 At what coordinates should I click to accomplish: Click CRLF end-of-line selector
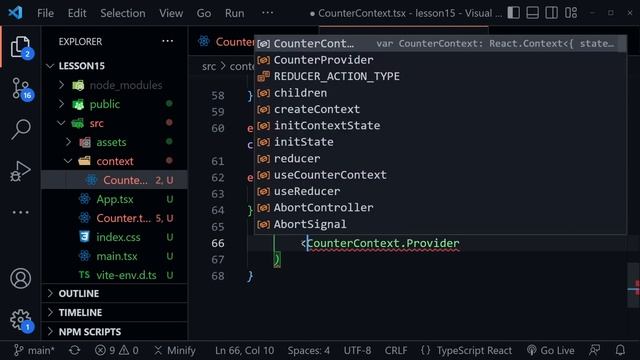[396, 350]
